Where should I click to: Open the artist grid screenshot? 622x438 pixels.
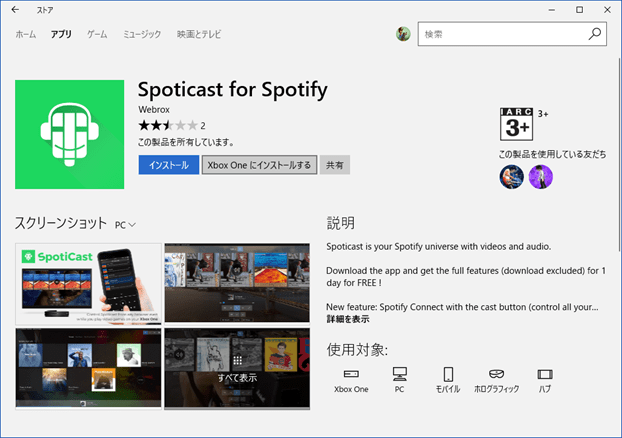tap(88, 368)
